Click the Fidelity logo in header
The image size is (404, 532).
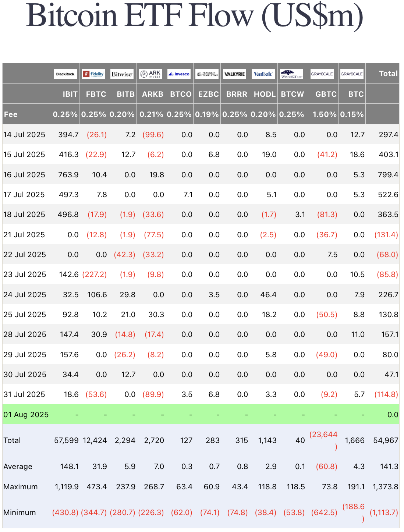[93, 74]
